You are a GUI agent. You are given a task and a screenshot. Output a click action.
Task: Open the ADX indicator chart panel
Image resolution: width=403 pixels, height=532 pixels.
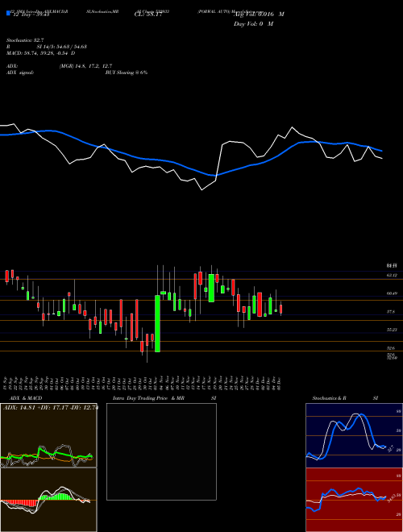pos(48,435)
